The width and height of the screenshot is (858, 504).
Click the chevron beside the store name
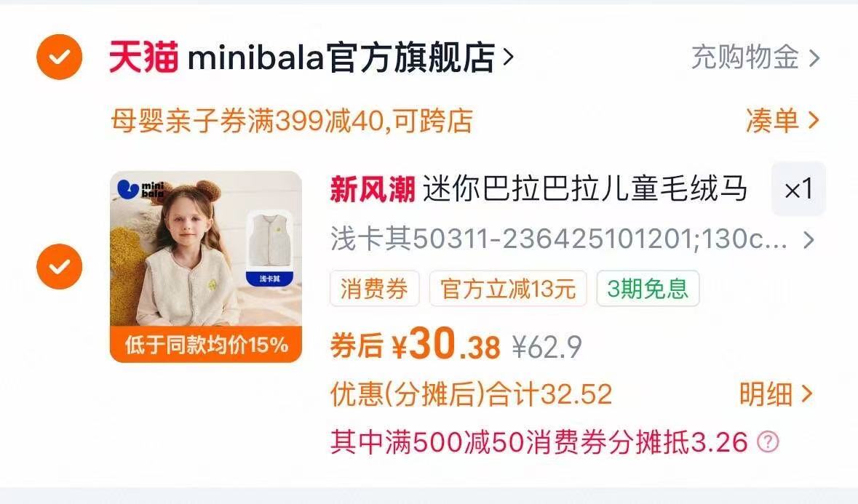[509, 57]
